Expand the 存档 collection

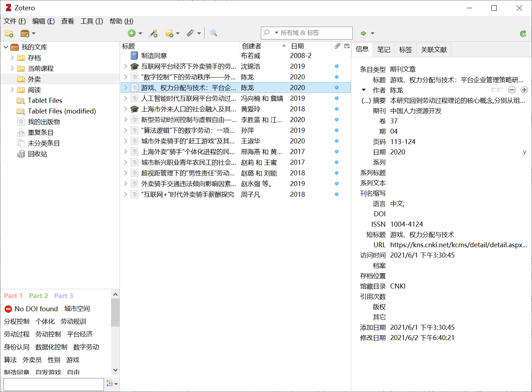[12, 58]
